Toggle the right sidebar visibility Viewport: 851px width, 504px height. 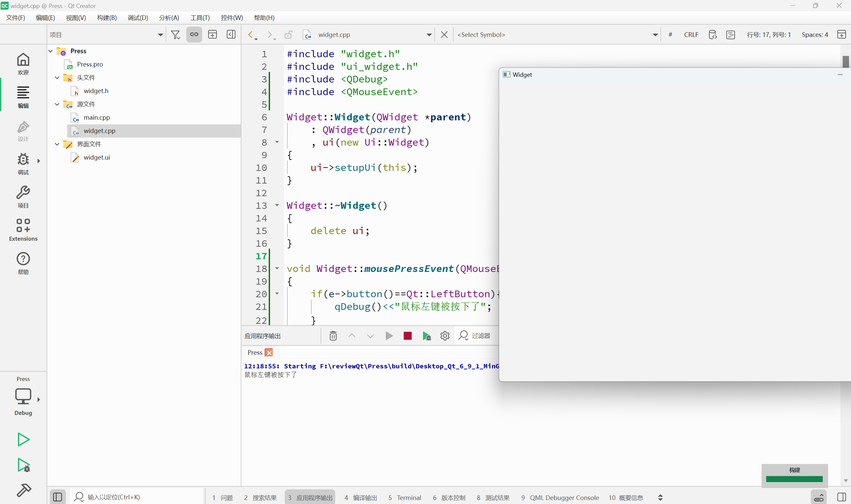pos(841,497)
